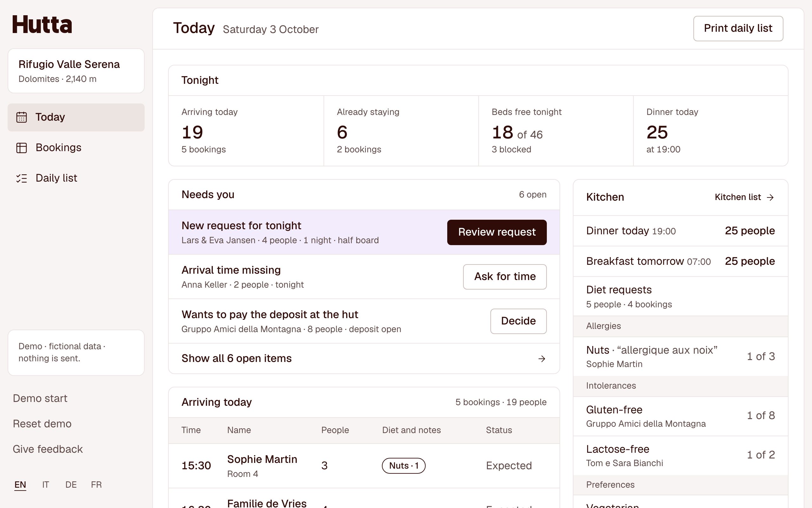Decide on the deposit at the hut

point(518,321)
